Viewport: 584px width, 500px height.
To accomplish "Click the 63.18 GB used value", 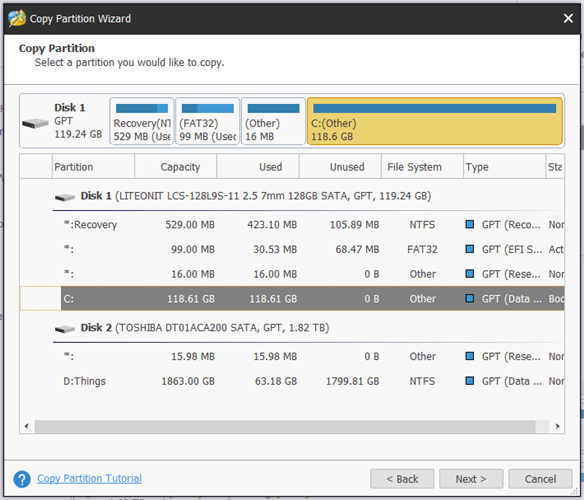I will click(x=276, y=381).
